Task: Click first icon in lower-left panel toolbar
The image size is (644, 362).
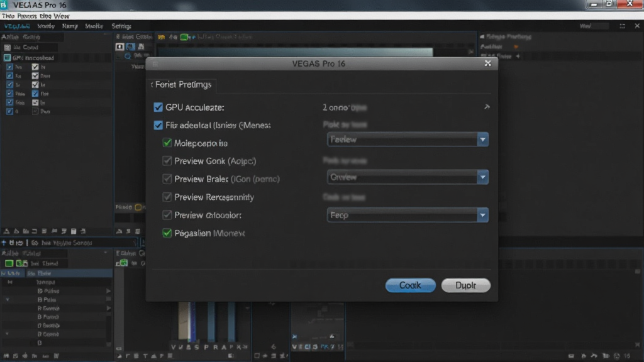Action: (6, 231)
